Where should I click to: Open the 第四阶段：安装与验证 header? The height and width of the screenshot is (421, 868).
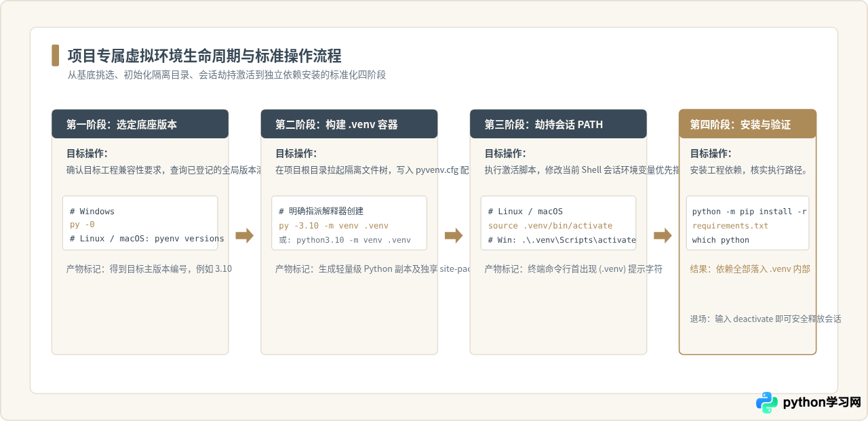(747, 124)
